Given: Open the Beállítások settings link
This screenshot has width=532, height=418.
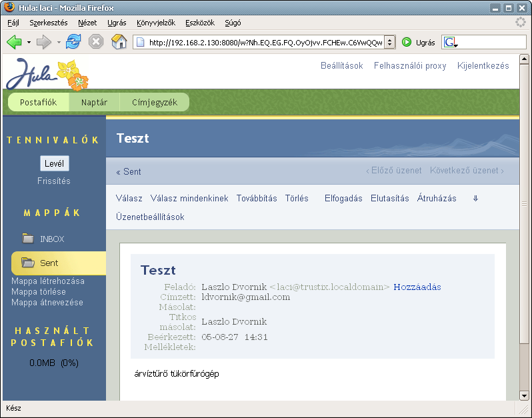Looking at the screenshot, I should (x=341, y=65).
